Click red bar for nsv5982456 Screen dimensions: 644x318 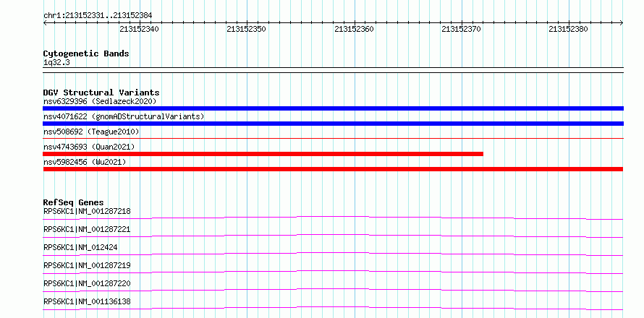point(333,169)
